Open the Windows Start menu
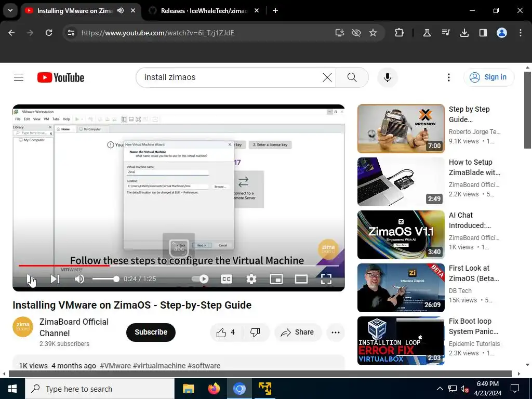 tap(12, 389)
